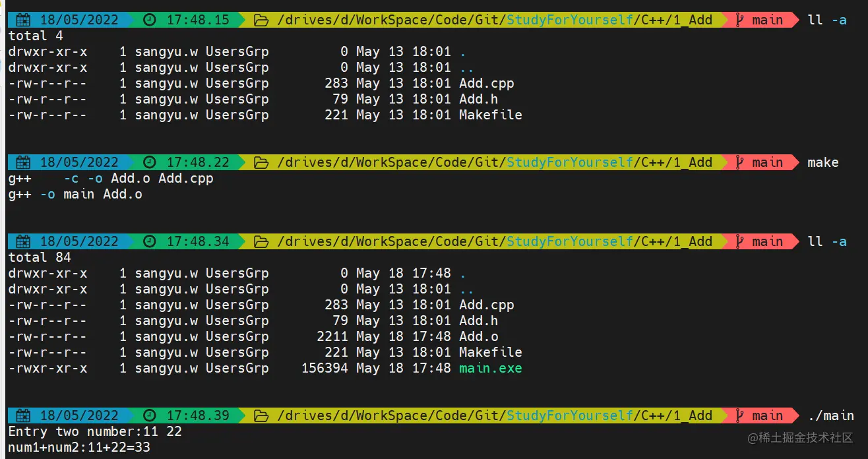Viewport: 868px width, 459px height.
Task: Click the date 18/05/2022 in the 17:48.34 prompt
Action: pyautogui.click(x=79, y=241)
